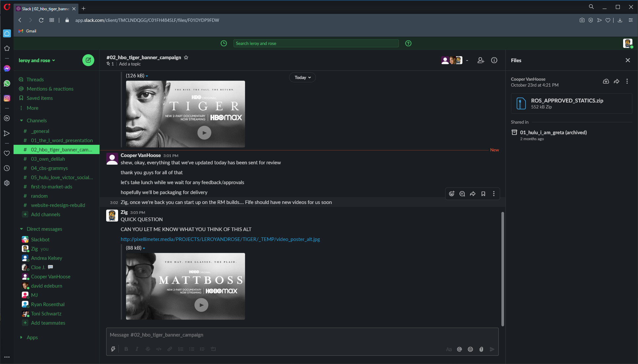This screenshot has width=638, height=364.
Task: Open the website-redesign-rebuild channel
Action: coord(58,205)
